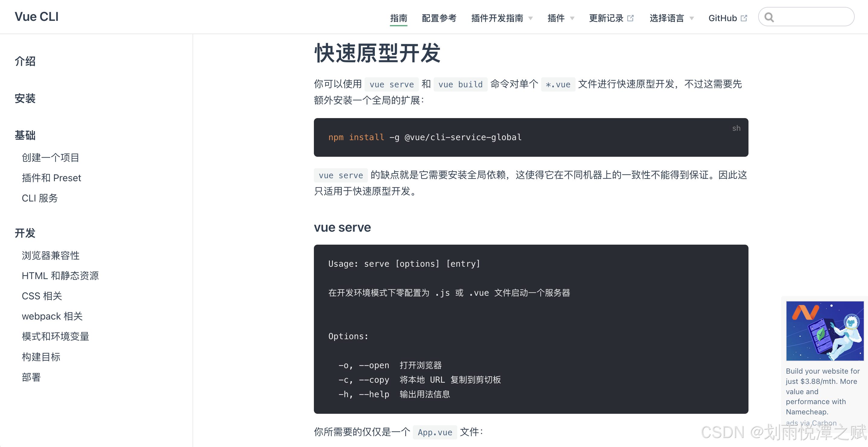Open the Namecheap ad image

tap(825, 331)
